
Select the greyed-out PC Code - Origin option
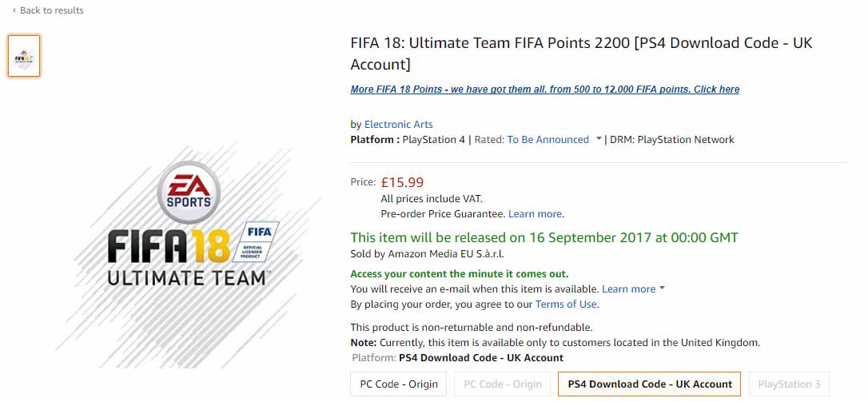503,384
